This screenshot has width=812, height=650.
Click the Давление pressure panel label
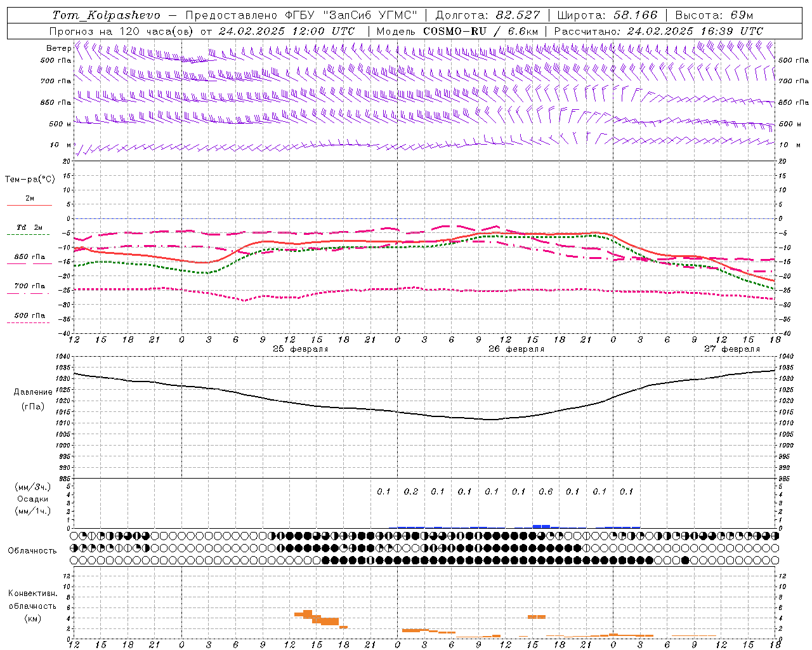(x=32, y=392)
